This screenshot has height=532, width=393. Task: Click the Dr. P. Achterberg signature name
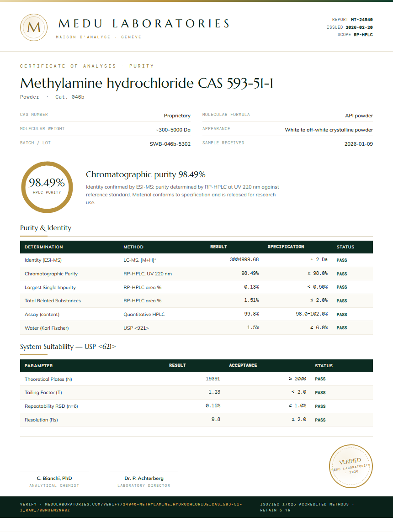pos(144,479)
